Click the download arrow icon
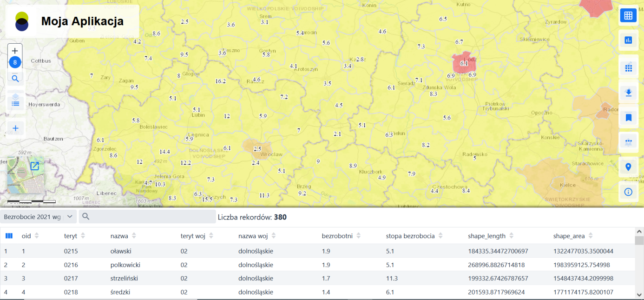Screen dimensions: 644x300 [x=628, y=93]
